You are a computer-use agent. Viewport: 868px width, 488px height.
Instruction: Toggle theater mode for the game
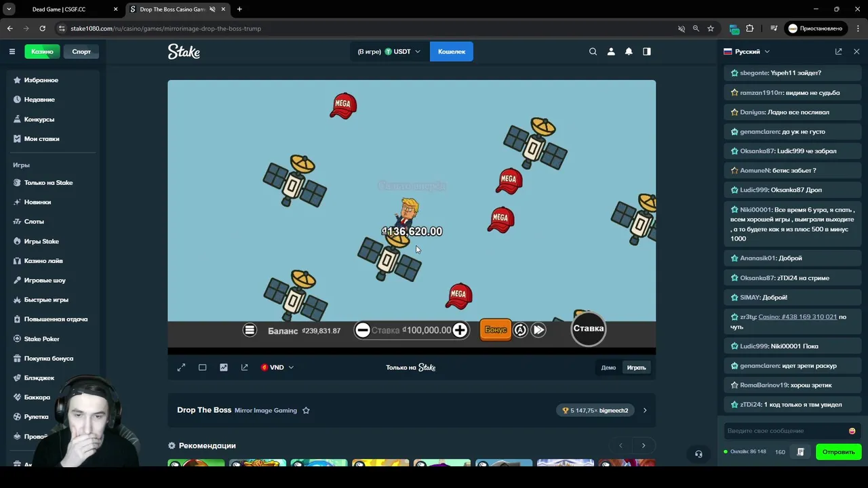click(x=202, y=367)
